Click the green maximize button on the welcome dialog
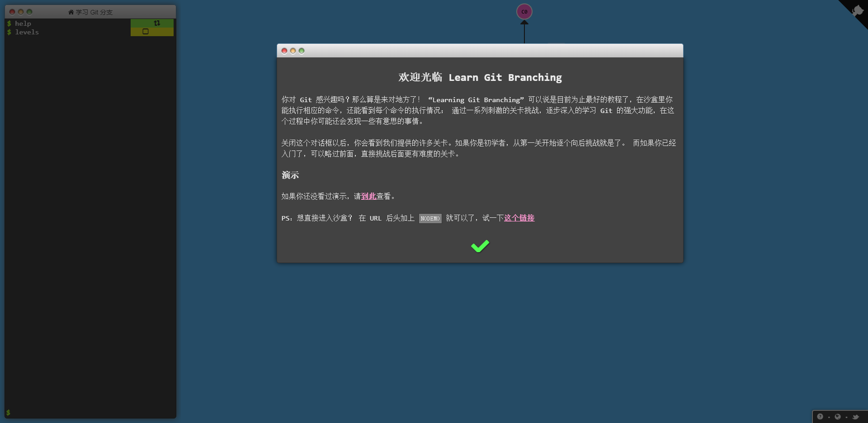This screenshot has height=423, width=868. 302,51
